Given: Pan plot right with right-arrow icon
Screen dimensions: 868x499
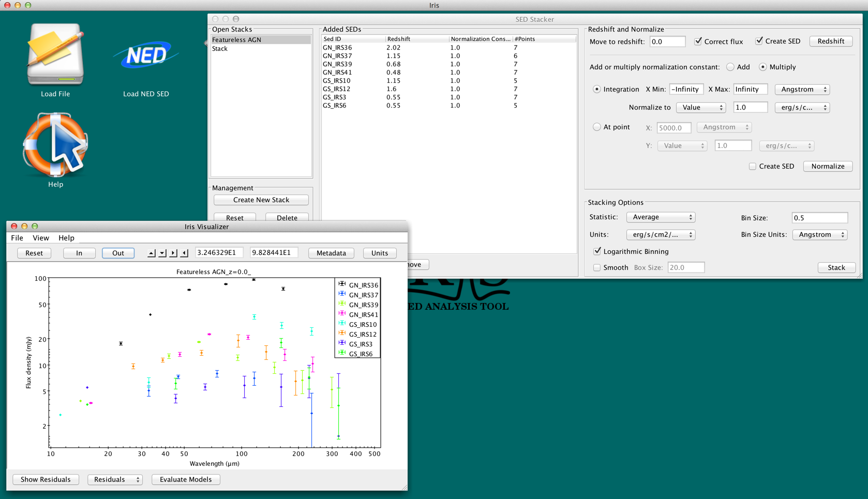Looking at the screenshot, I should (173, 253).
